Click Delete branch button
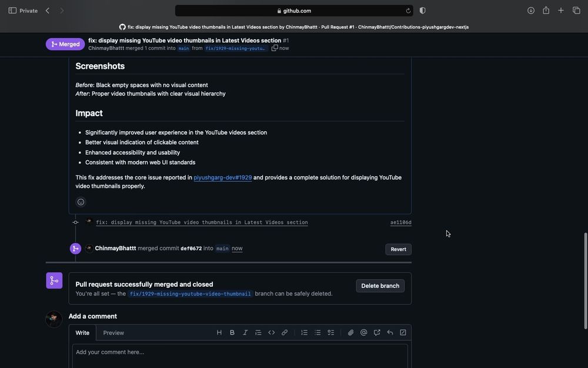 coord(380,286)
